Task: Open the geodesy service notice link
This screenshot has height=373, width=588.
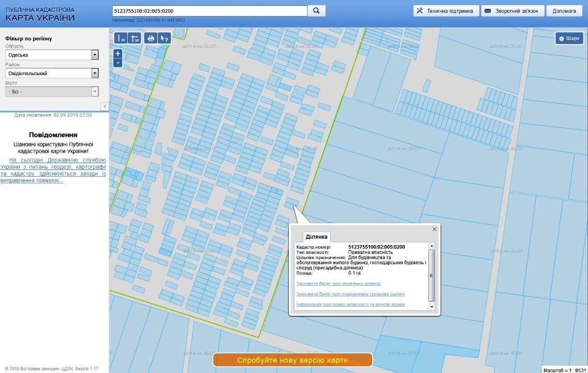Action: tap(53, 170)
